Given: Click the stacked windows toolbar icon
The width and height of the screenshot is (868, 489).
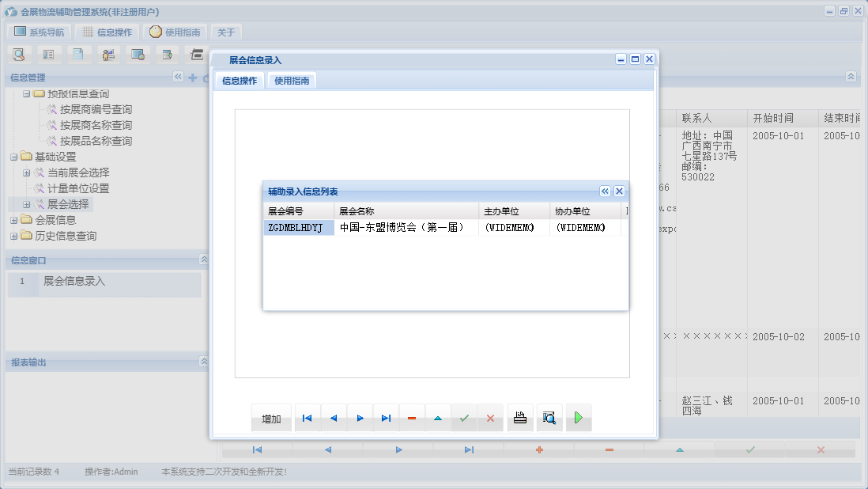Looking at the screenshot, I should pos(197,55).
